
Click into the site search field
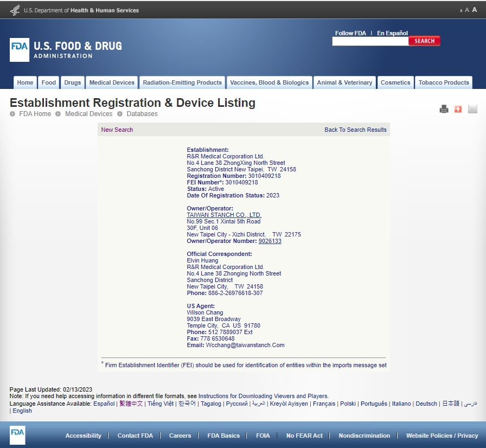click(370, 41)
